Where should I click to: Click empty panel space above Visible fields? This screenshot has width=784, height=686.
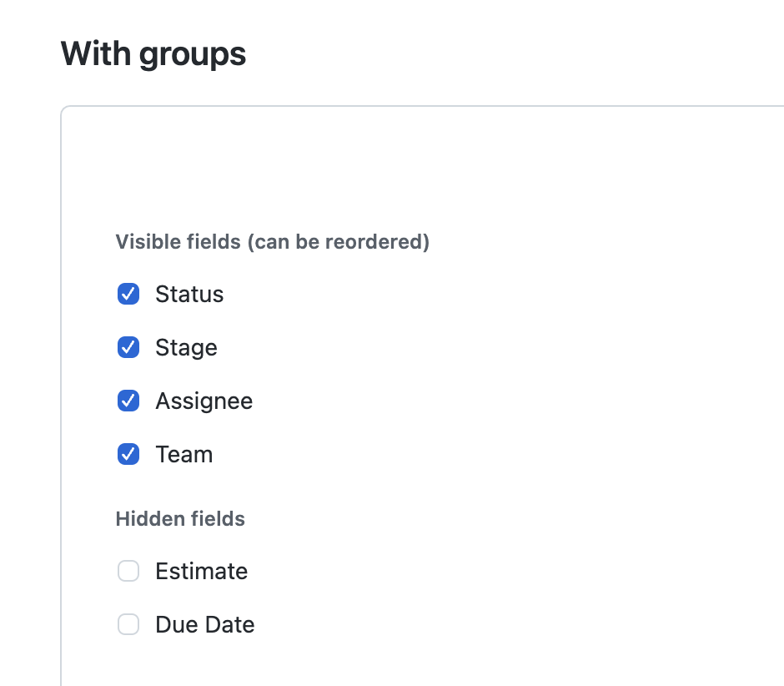(x=417, y=167)
